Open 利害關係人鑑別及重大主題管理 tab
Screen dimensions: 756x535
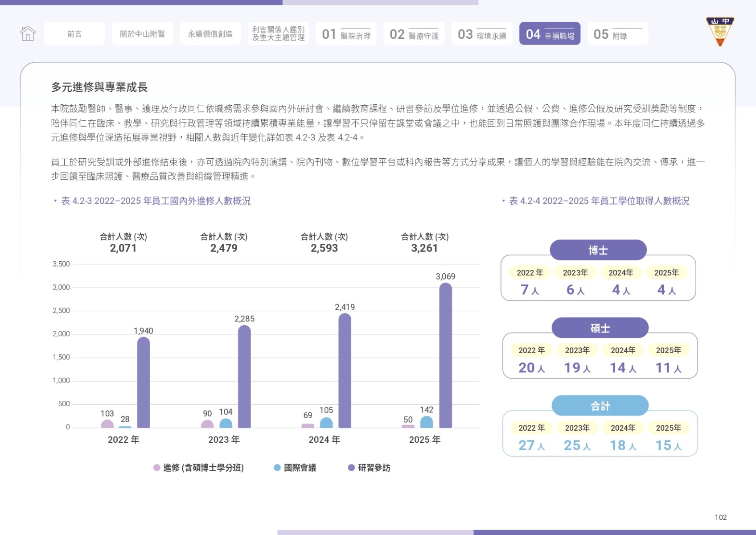point(278,33)
